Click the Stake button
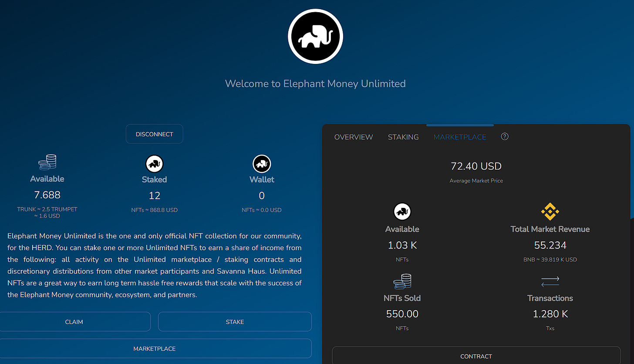The width and height of the screenshot is (634, 364). click(x=235, y=322)
